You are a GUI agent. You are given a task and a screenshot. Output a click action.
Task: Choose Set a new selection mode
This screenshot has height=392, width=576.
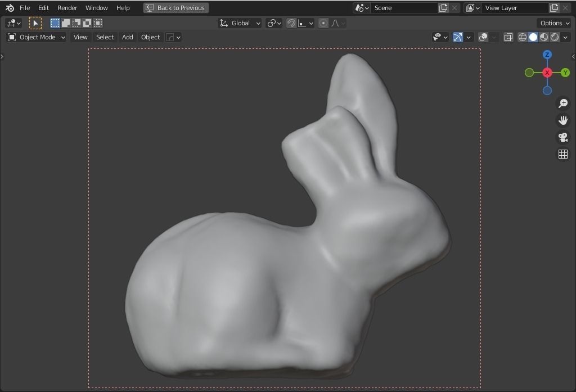(55, 23)
